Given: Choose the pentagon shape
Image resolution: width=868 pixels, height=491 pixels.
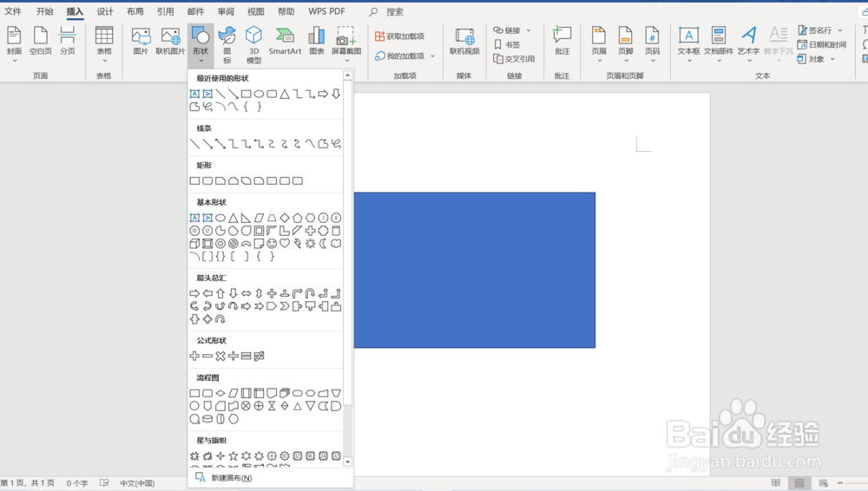Looking at the screenshot, I should (x=297, y=218).
